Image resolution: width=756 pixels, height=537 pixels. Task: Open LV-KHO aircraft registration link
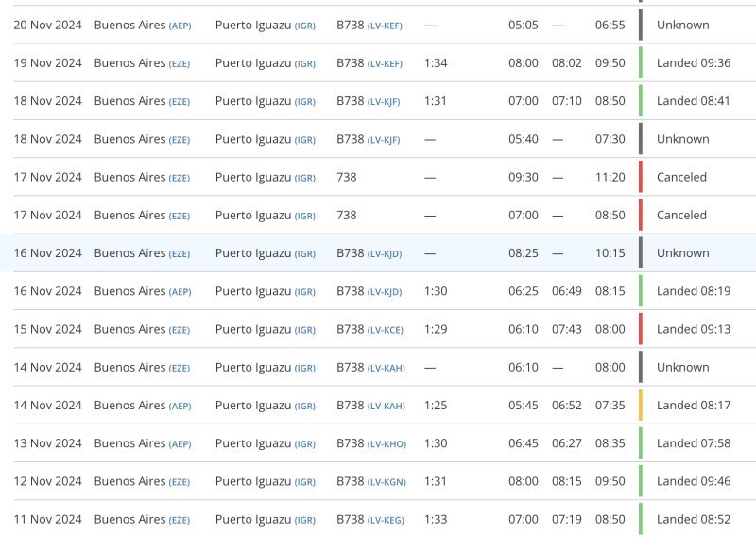(x=386, y=443)
